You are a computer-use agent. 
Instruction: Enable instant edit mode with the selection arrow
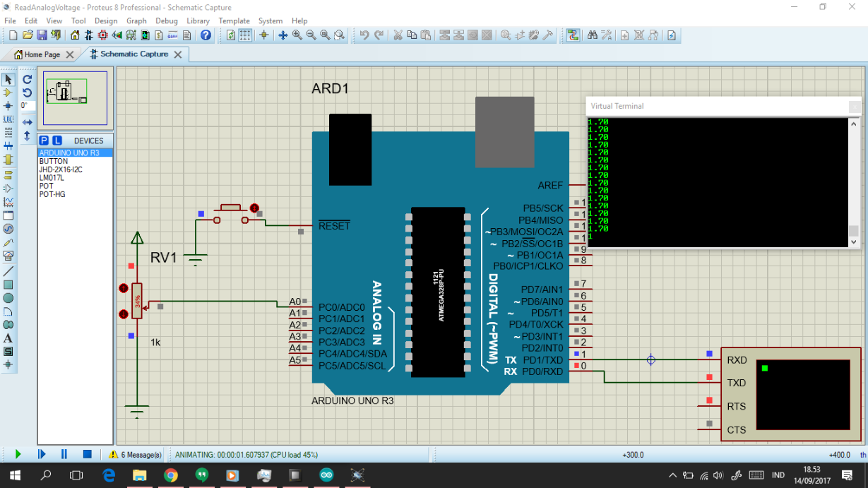[x=8, y=78]
